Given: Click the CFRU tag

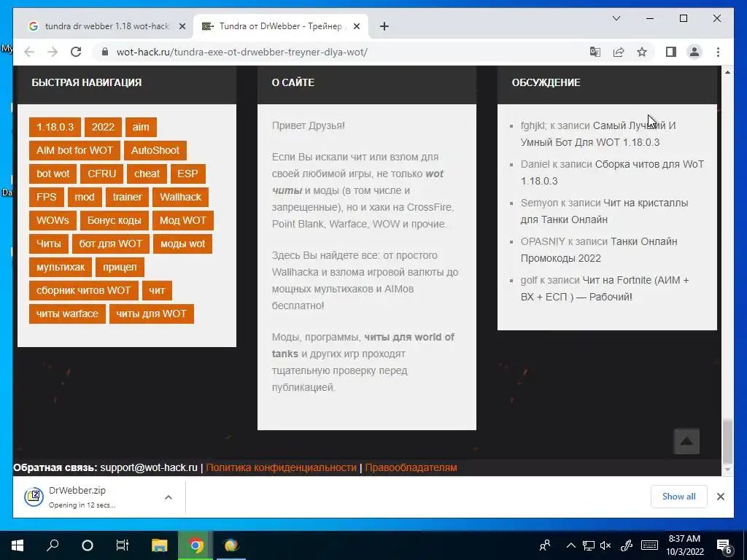Looking at the screenshot, I should pyautogui.click(x=101, y=174).
